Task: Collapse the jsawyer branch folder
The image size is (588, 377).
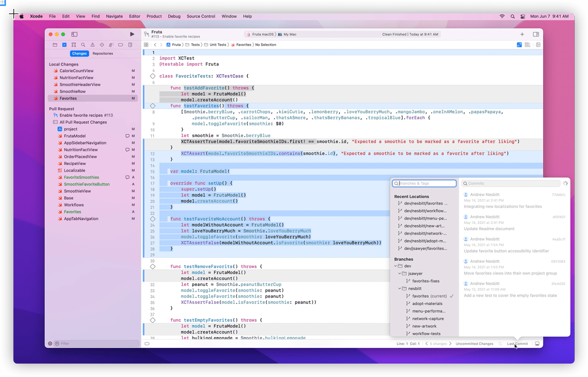Action: 400,273
